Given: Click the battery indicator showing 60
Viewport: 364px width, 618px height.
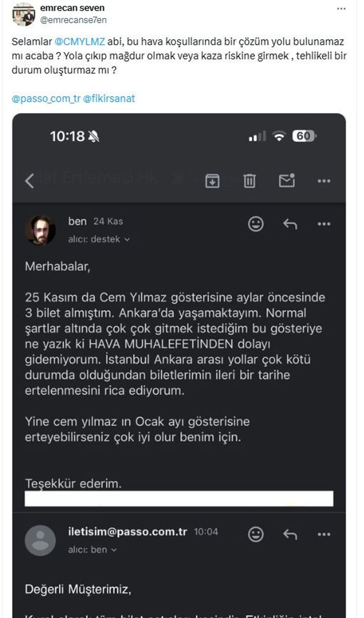Looking at the screenshot, I should point(304,137).
